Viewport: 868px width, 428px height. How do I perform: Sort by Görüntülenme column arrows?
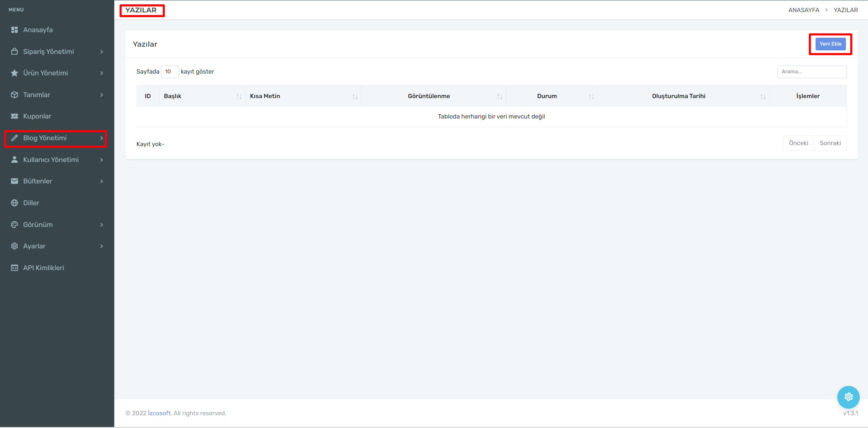point(499,96)
